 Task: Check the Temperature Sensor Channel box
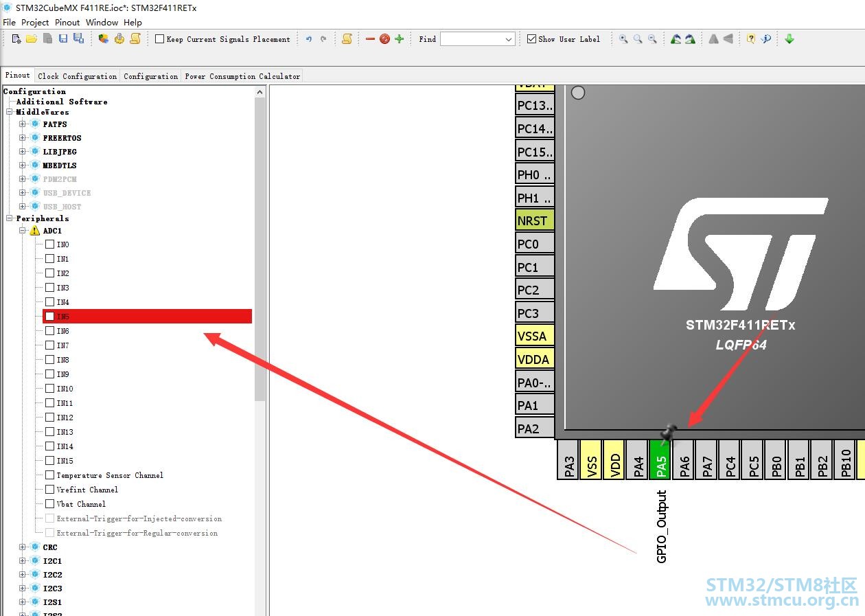click(x=49, y=475)
